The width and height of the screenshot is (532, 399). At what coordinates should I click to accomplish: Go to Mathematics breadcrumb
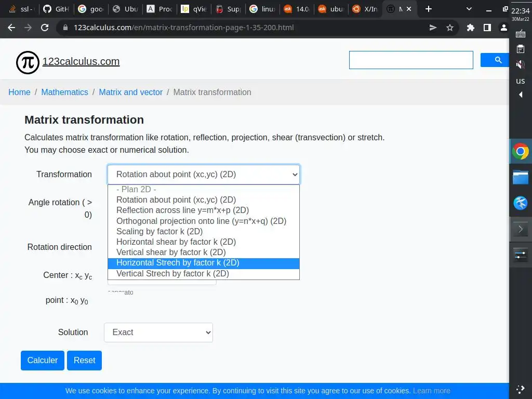(64, 92)
